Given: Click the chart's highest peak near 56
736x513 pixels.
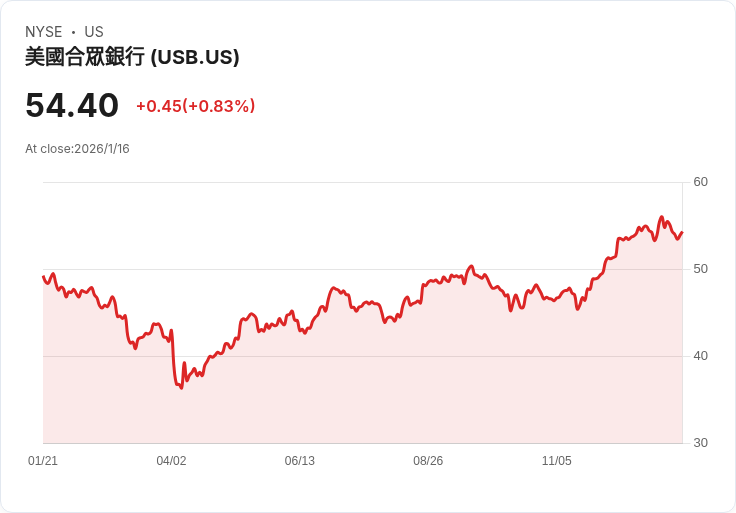Looking at the screenshot, I should click(661, 217).
